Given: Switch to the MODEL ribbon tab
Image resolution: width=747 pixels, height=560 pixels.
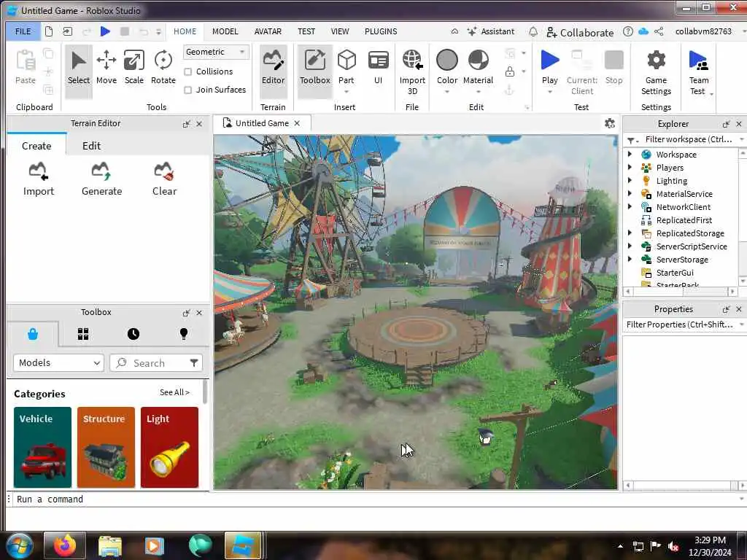Looking at the screenshot, I should 225,31.
